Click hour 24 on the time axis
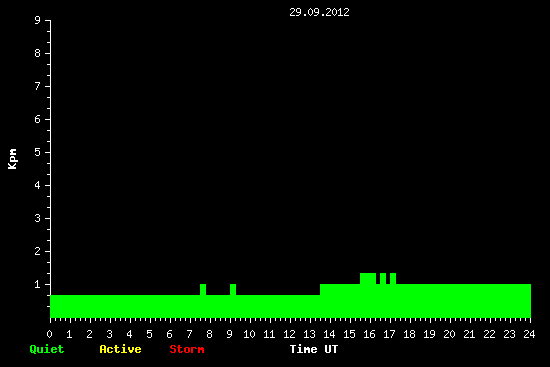 click(529, 334)
